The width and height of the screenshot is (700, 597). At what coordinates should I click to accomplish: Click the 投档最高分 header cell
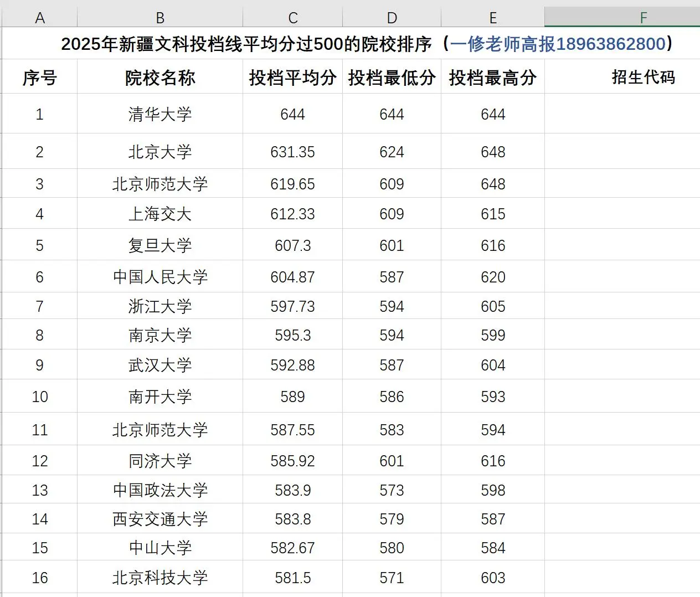[x=492, y=78]
